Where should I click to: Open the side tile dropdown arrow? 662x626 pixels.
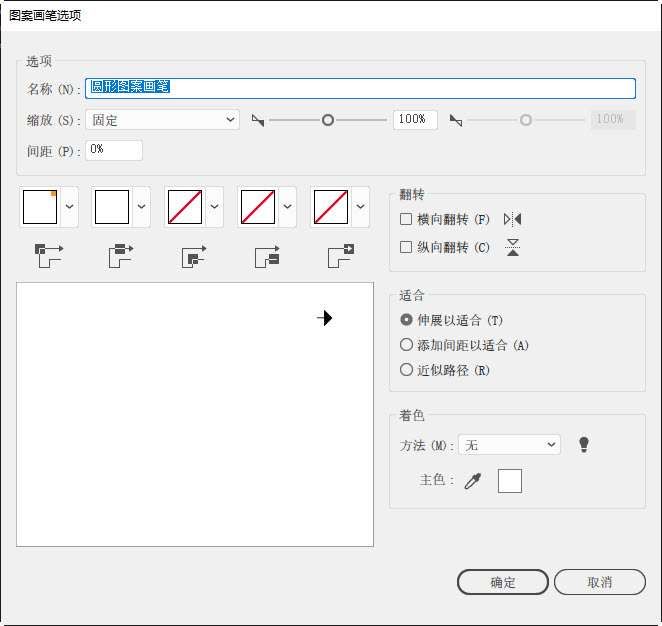(x=141, y=206)
